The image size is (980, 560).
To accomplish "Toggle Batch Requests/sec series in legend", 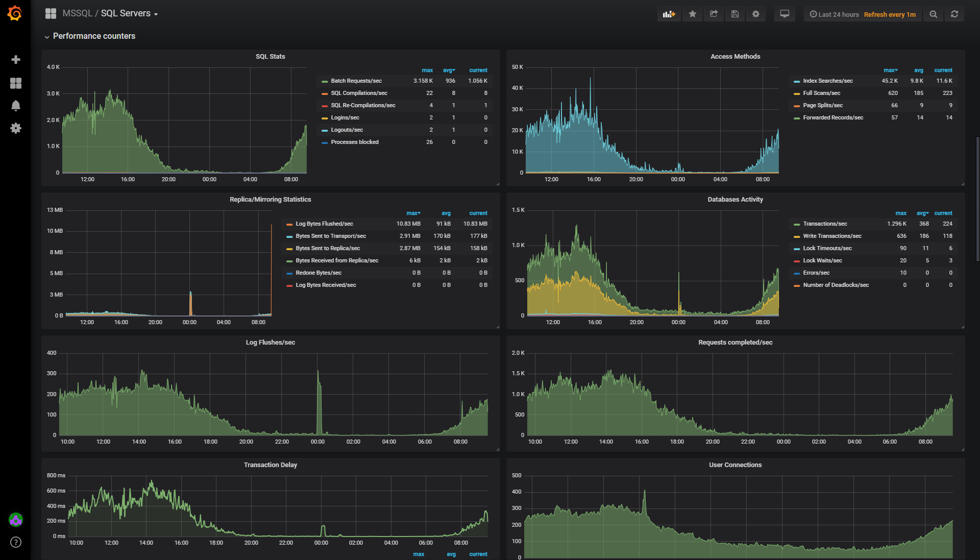I will [356, 81].
